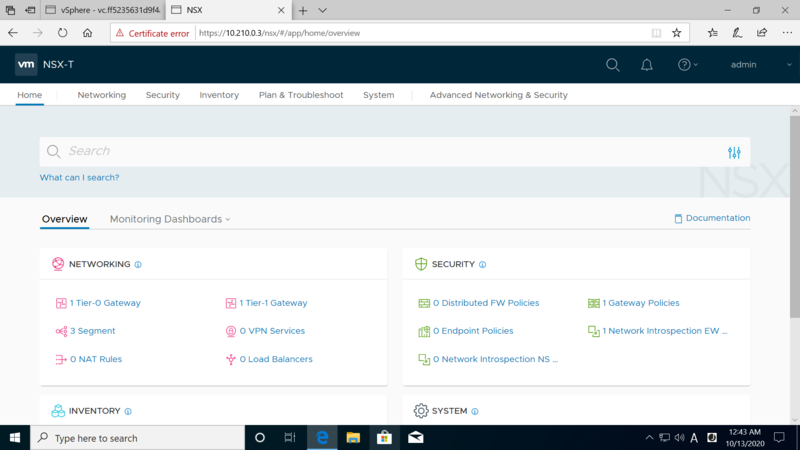The width and height of the screenshot is (800, 450).
Task: Click the Inventory info icon
Action: [128, 411]
